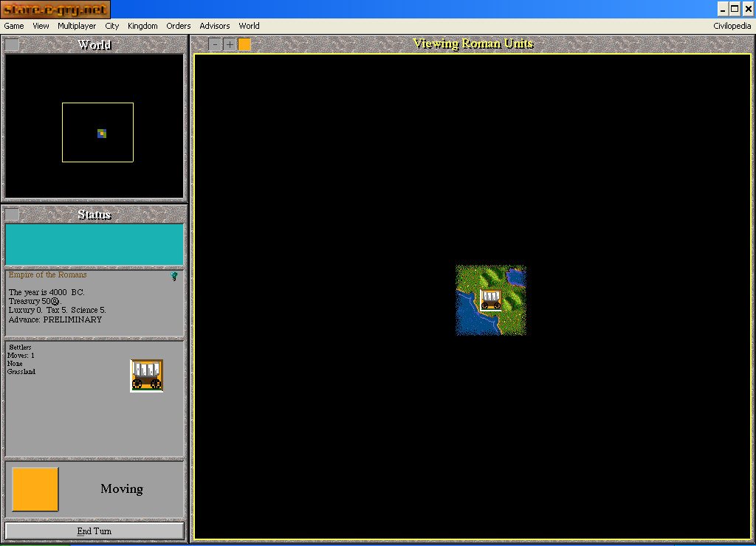Click the ocean tile southwest of Settlers
Screen dimensions: 756x546
[x=467, y=323]
